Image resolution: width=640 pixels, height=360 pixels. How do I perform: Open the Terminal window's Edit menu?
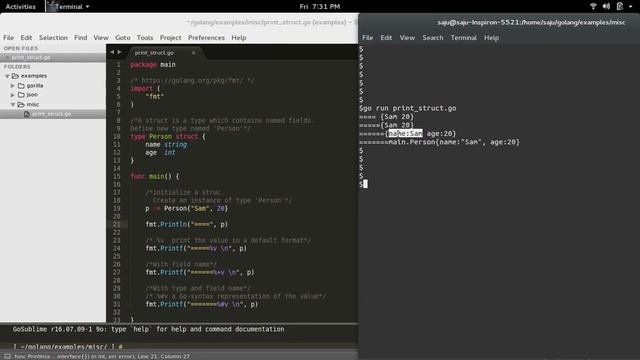(x=386, y=38)
